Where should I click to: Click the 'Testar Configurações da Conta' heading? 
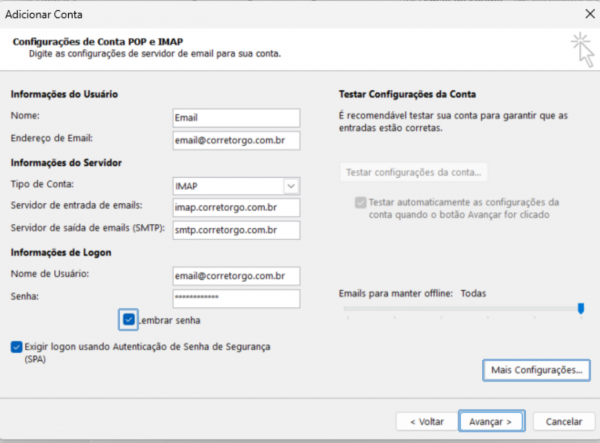coord(407,94)
